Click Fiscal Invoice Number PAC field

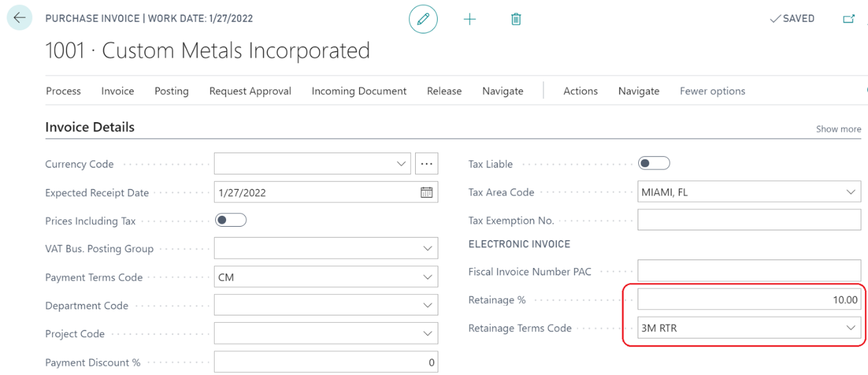749,271
